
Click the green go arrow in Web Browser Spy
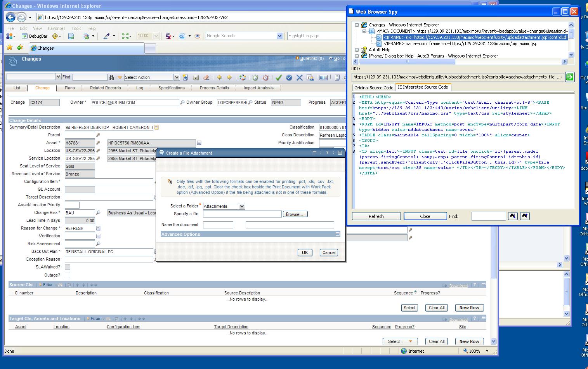click(569, 77)
